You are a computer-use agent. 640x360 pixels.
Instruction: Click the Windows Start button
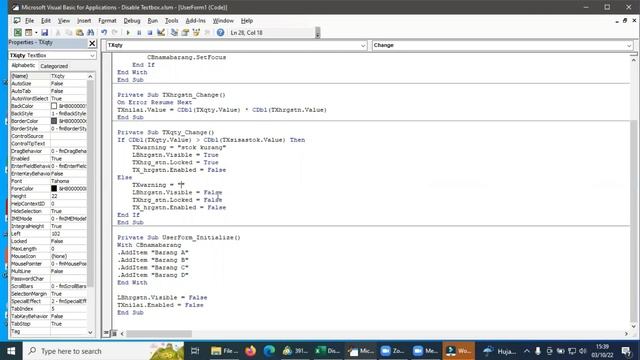(x=11, y=351)
